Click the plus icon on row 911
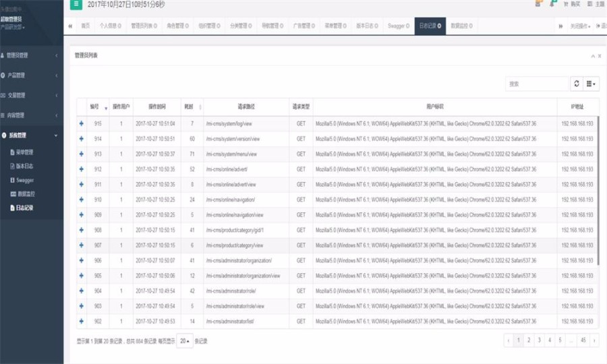This screenshot has width=607, height=364. coord(82,184)
